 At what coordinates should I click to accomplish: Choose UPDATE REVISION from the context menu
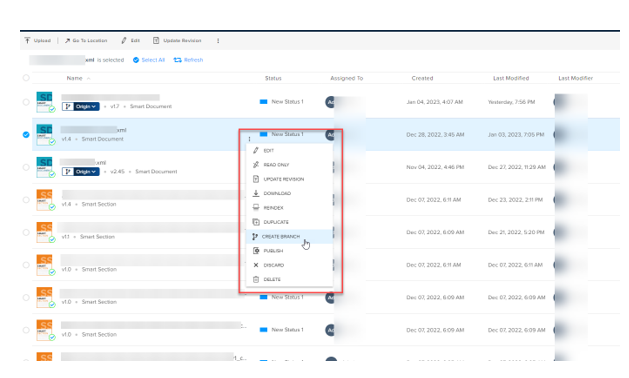click(x=289, y=179)
